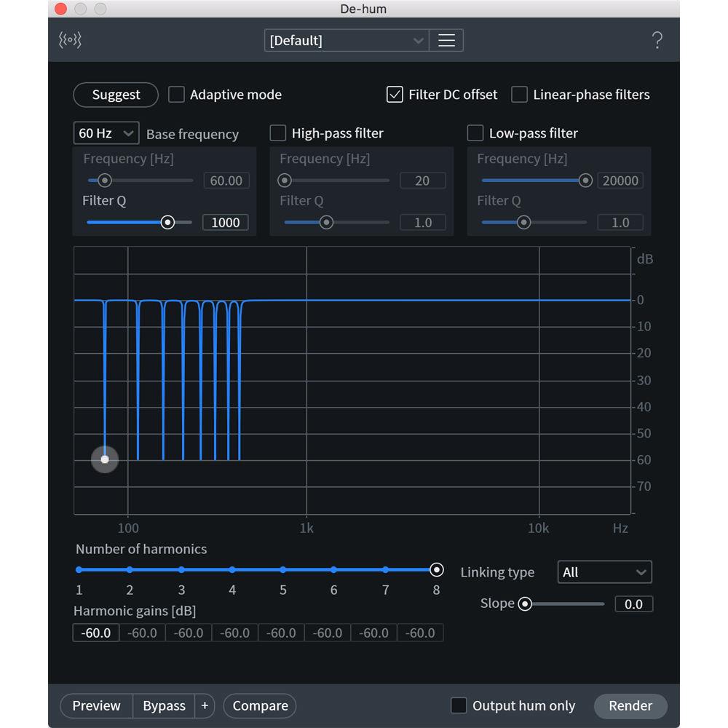The width and height of the screenshot is (728, 728).
Task: Open the Linking type dropdown
Action: pos(604,572)
